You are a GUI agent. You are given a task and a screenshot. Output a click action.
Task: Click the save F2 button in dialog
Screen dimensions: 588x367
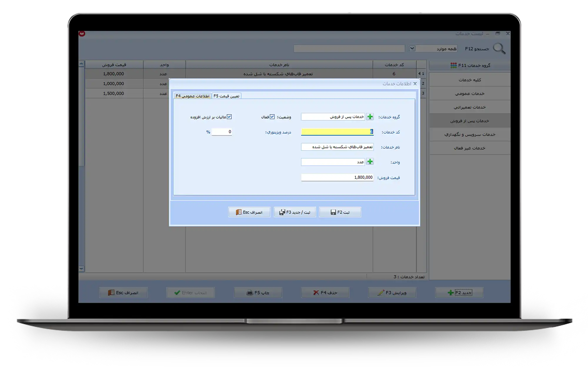pos(340,212)
